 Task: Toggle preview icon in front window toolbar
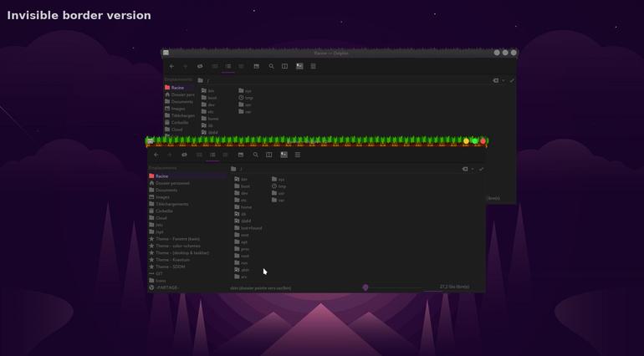click(284, 155)
